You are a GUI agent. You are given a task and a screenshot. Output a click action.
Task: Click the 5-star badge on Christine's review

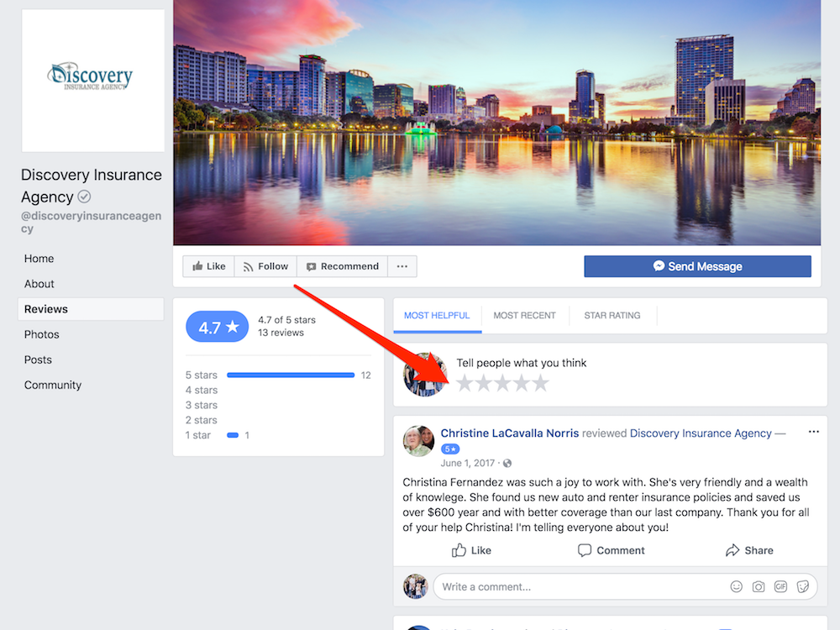450,449
